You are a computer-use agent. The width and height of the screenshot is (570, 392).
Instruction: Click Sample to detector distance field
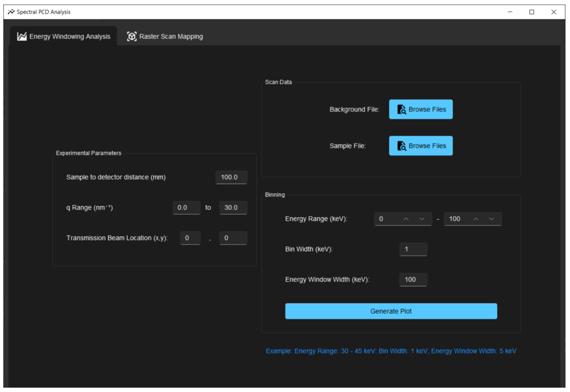click(x=231, y=177)
